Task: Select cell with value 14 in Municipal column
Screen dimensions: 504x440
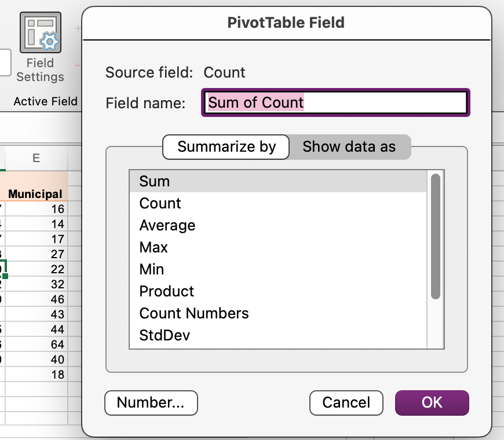Action: 36,224
